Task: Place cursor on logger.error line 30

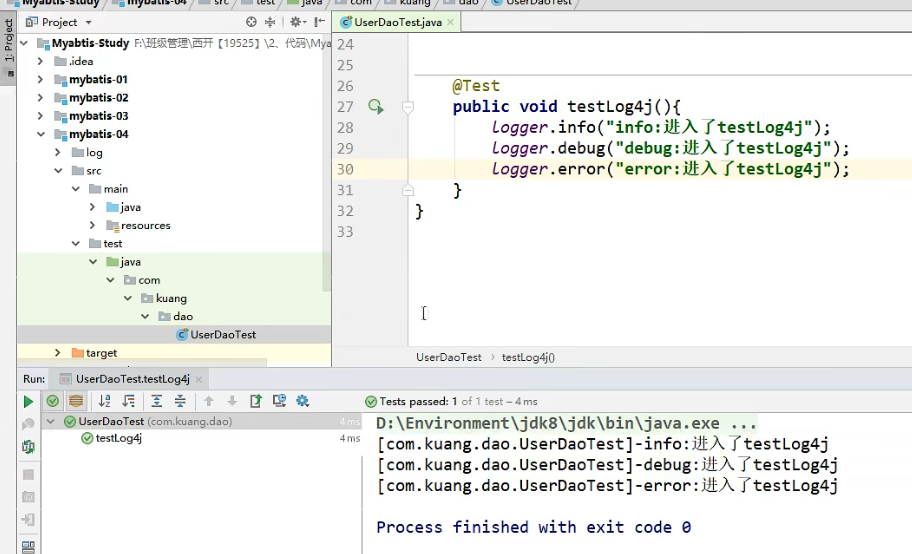Action: [x=670, y=169]
